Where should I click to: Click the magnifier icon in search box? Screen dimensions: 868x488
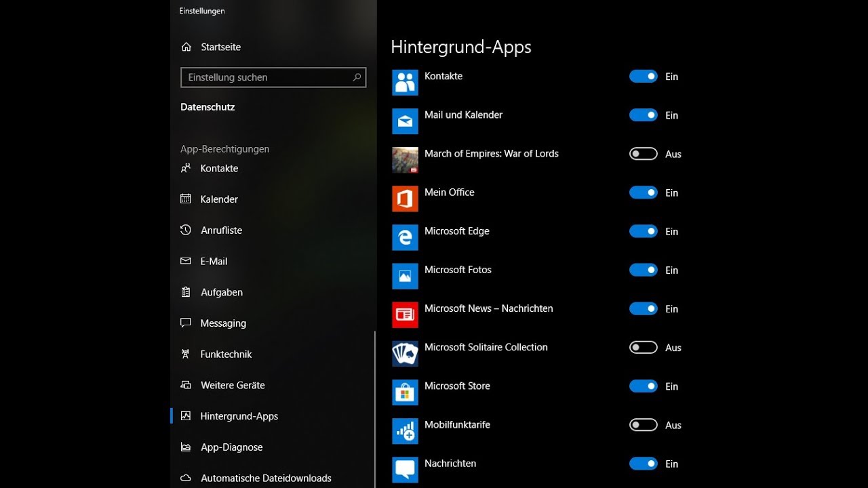click(x=357, y=77)
